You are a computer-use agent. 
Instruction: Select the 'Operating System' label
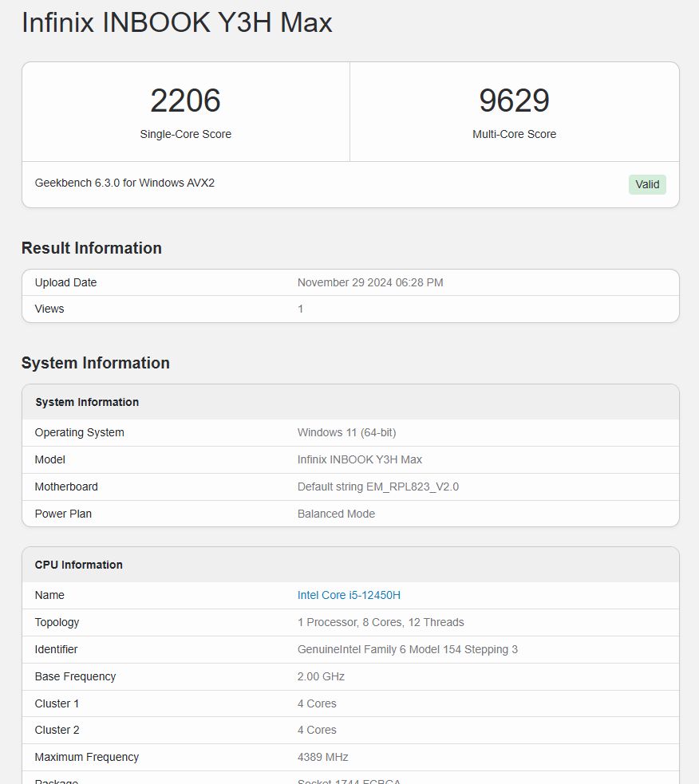tap(80, 432)
